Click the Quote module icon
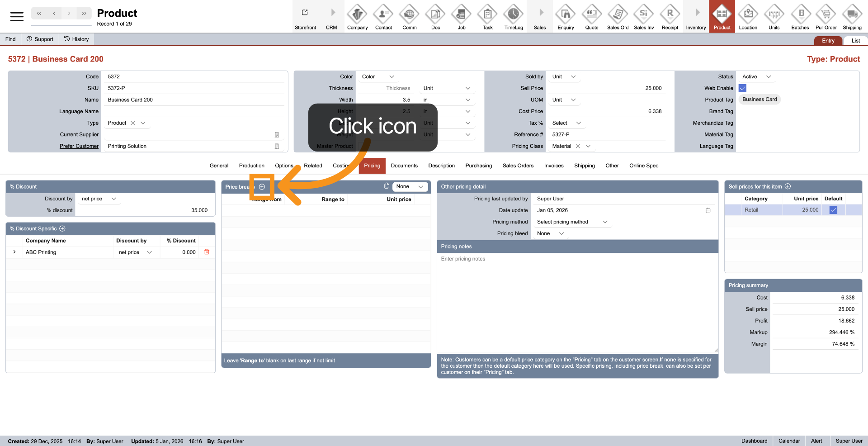Image resolution: width=868 pixels, height=446 pixels. click(x=591, y=15)
